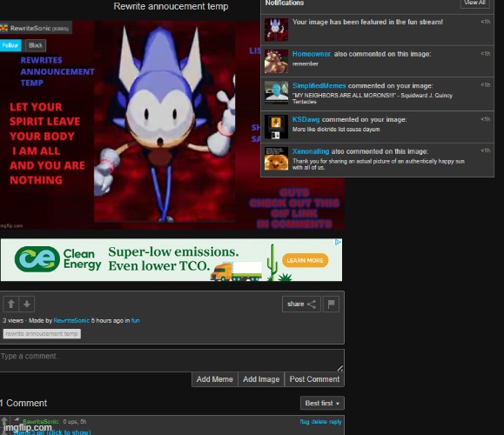This screenshot has height=435, width=504.
Task: Downvote the image with the down arrow
Action: click(27, 304)
